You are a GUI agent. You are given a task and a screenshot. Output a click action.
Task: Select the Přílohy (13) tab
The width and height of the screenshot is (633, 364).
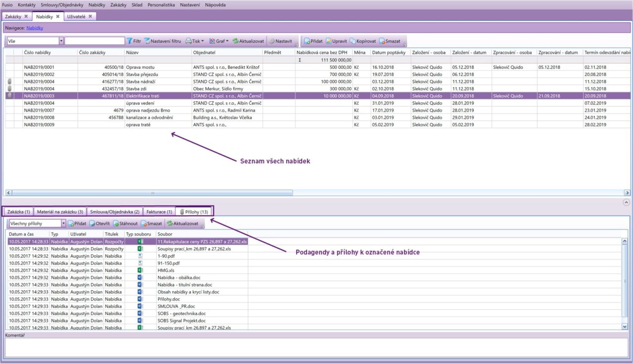point(195,212)
